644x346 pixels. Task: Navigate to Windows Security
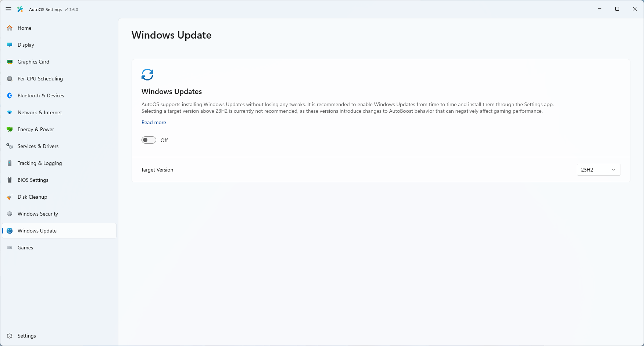(x=59, y=214)
